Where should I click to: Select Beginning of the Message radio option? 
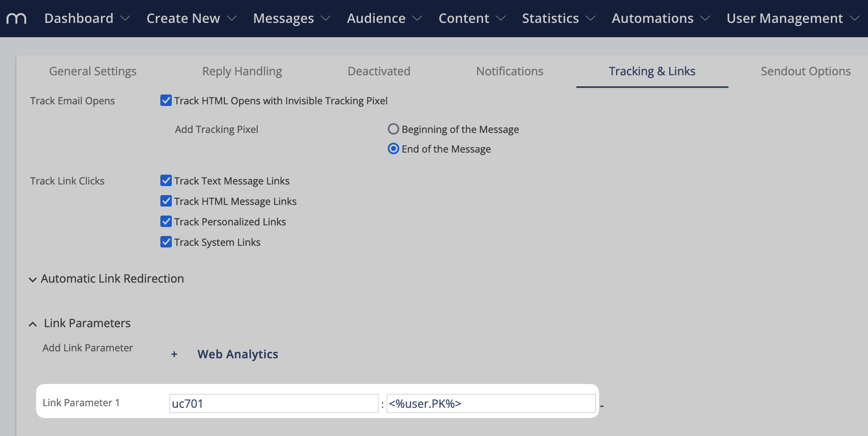pos(393,129)
